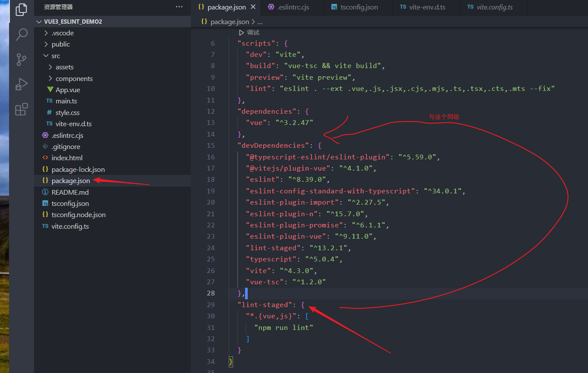588x373 pixels.
Task: Click the "eslint-plugin-promise" entry
Action: [x=317, y=225]
